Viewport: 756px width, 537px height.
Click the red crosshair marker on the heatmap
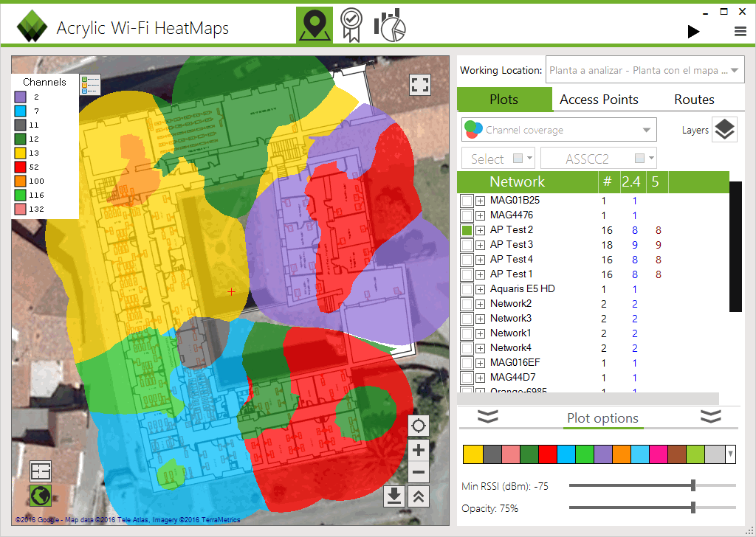231,291
